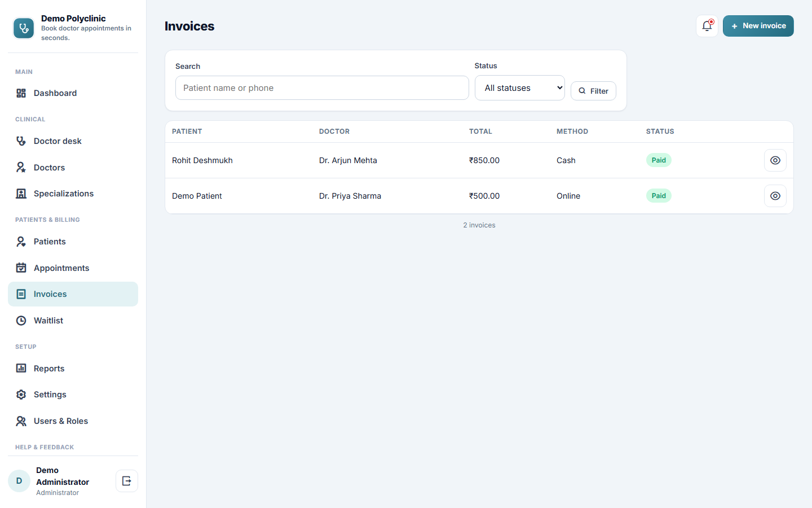
Task: Click the 2 invoices count text
Action: (479, 225)
